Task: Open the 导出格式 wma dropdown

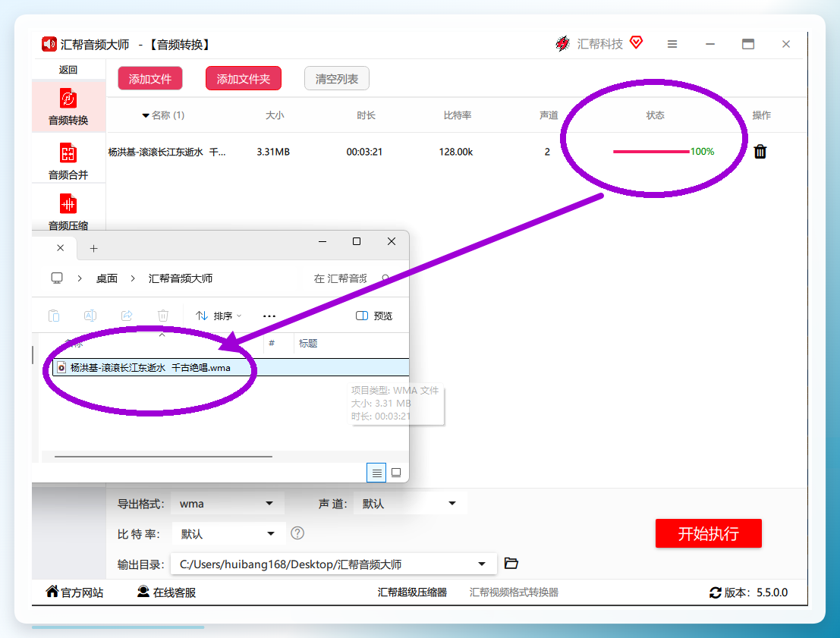Action: tap(227, 504)
